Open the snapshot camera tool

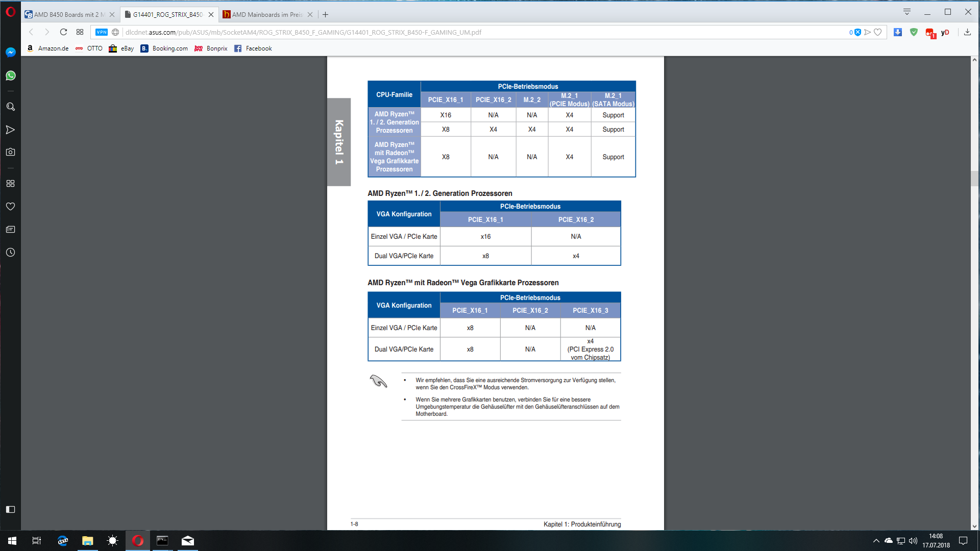click(10, 152)
